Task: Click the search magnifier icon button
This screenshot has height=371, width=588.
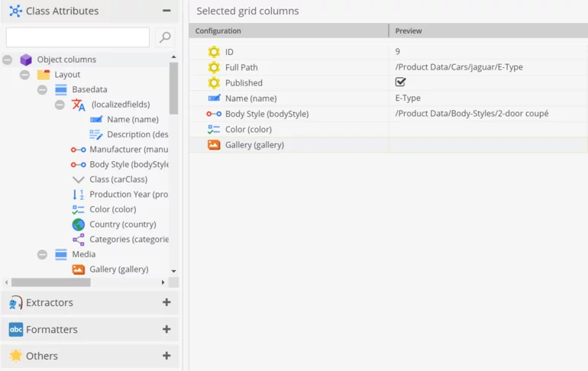Action: pos(165,37)
